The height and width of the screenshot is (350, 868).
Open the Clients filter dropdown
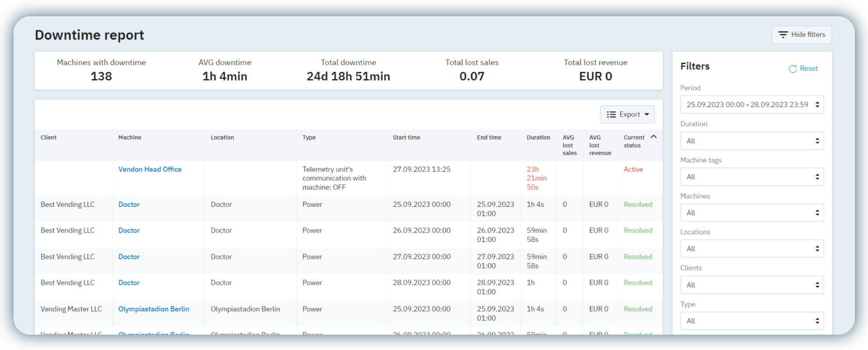tap(752, 285)
